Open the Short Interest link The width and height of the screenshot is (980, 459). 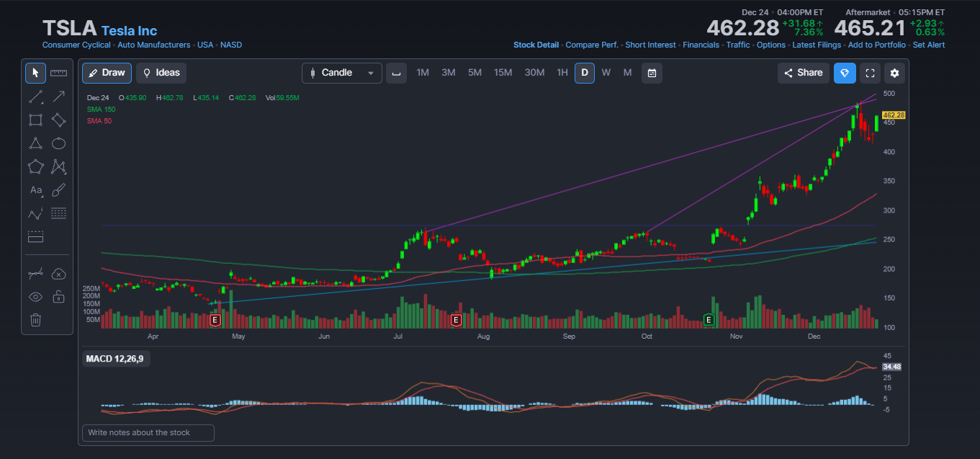[x=650, y=45]
